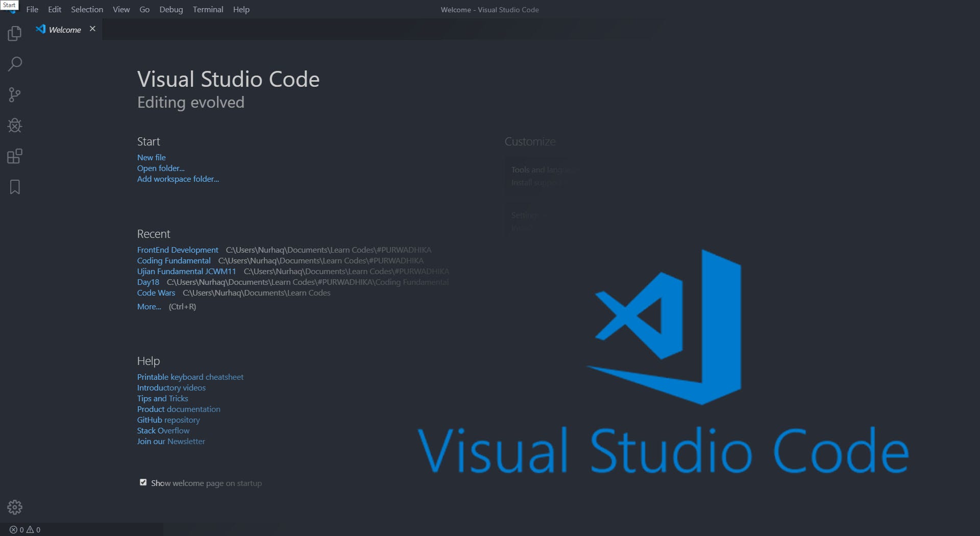Click the VS Code logo on the Welcome tab
Image resolution: width=980 pixels, height=536 pixels.
(40, 29)
